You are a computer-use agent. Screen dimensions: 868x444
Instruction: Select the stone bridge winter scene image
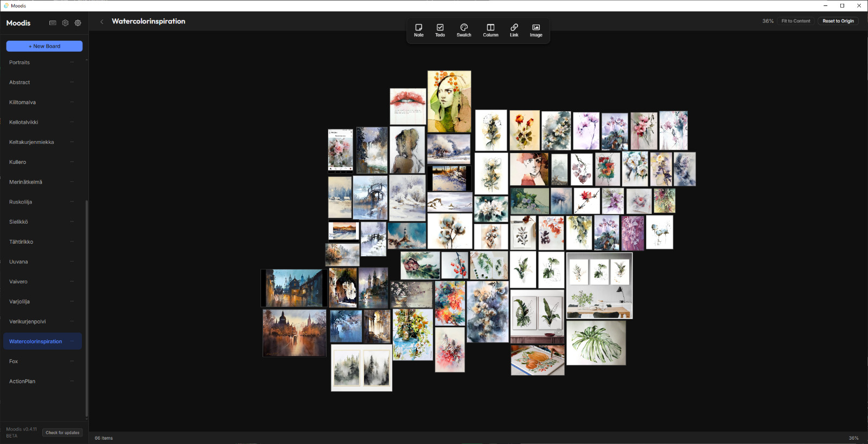pyautogui.click(x=371, y=197)
